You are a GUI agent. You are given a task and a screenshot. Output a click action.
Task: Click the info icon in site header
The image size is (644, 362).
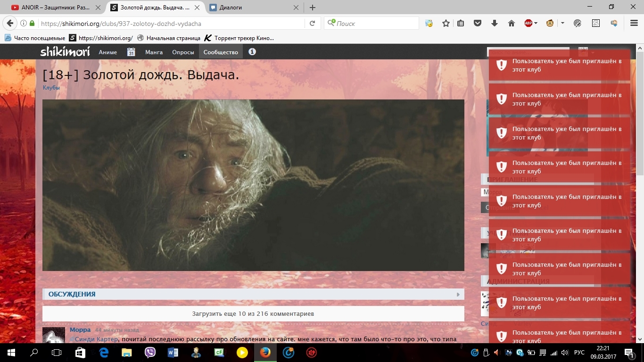(252, 52)
